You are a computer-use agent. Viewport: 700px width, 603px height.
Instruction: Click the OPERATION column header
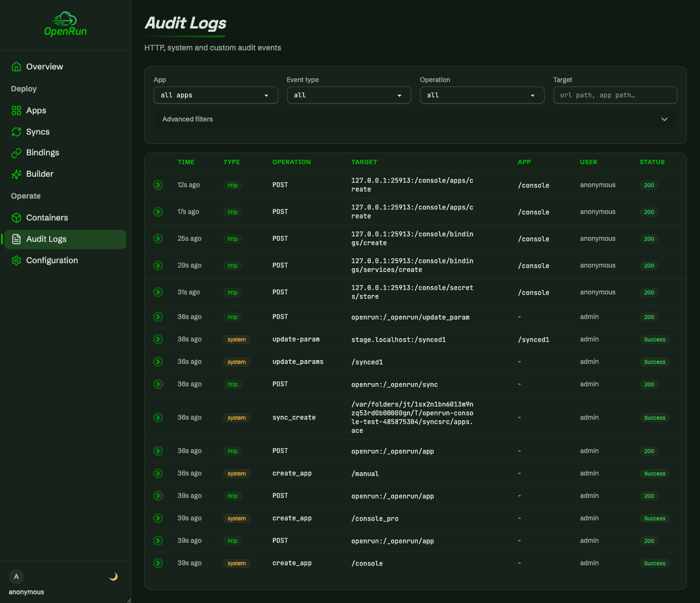(291, 162)
